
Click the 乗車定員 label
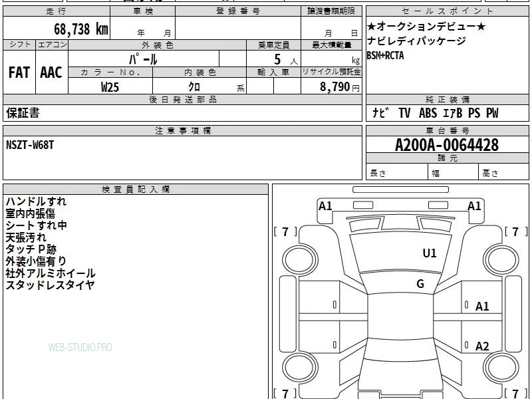tap(273, 45)
